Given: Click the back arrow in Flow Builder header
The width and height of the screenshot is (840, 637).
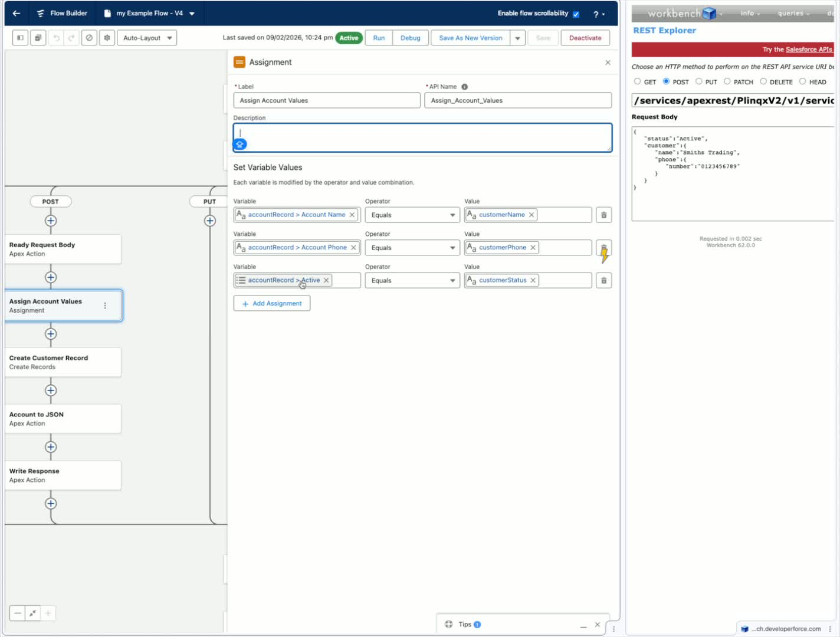Looking at the screenshot, I should click(x=17, y=13).
